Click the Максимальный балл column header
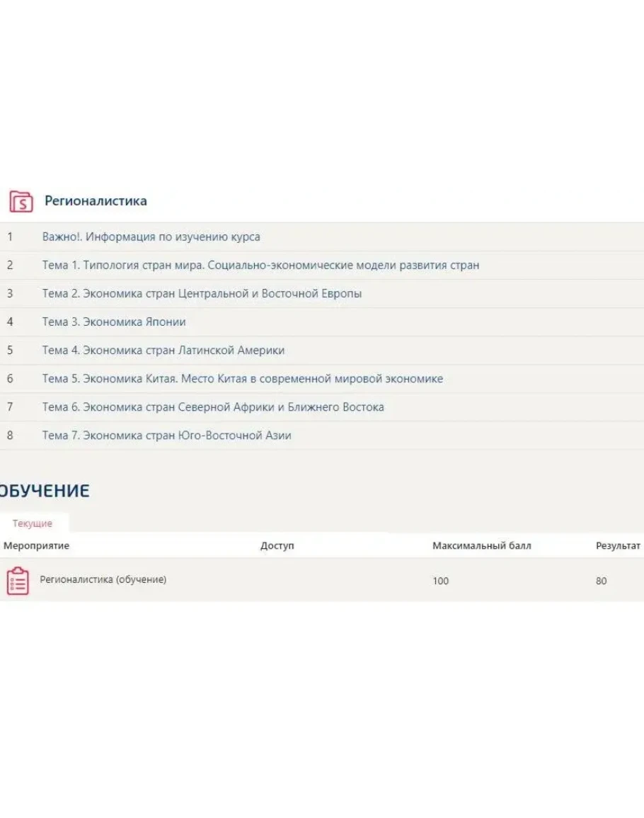 481,546
